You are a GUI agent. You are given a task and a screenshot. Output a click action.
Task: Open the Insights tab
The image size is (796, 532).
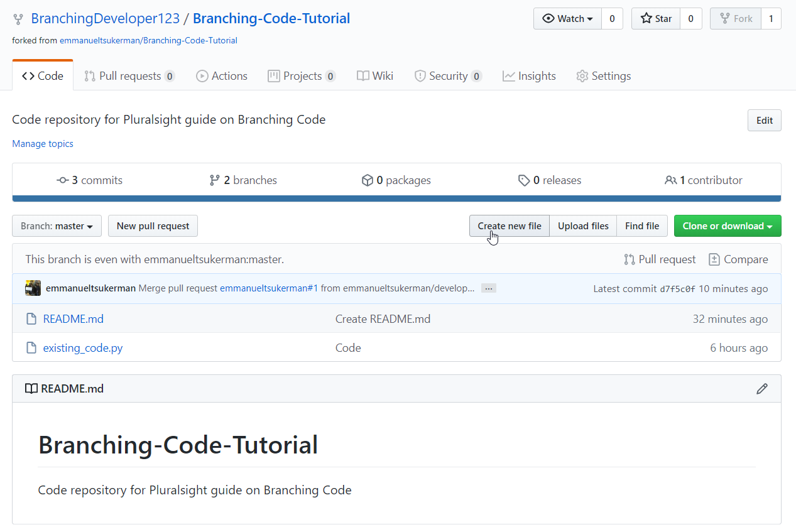pos(529,76)
